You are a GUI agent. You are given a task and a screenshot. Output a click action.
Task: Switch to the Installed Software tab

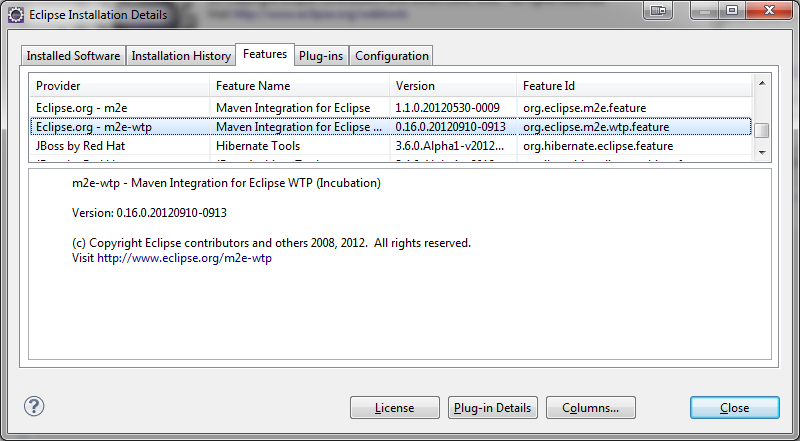pyautogui.click(x=73, y=56)
